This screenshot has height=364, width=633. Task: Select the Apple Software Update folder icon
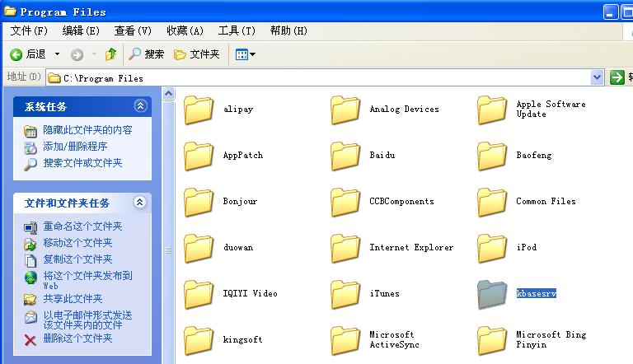click(x=491, y=110)
